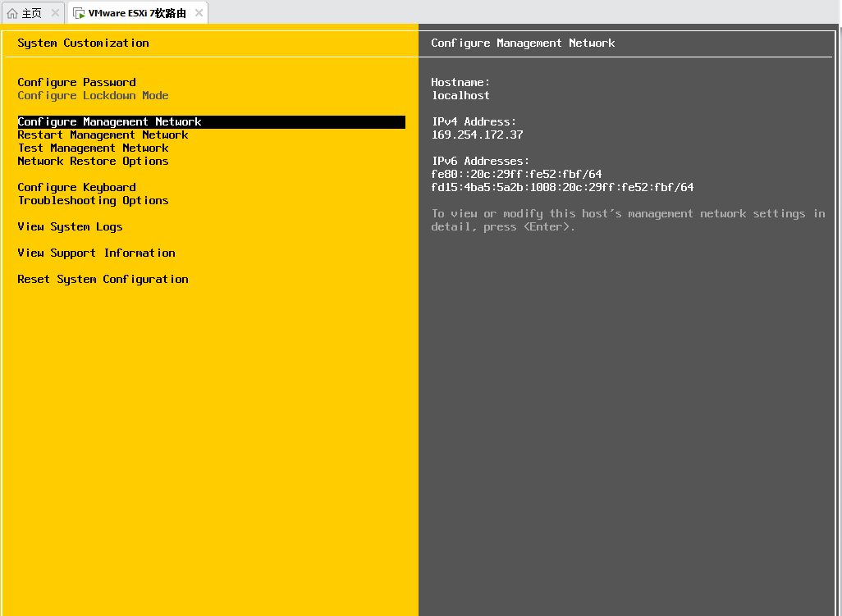The height and width of the screenshot is (616, 842).
Task: Choose Reset System Configuration
Action: coord(103,279)
